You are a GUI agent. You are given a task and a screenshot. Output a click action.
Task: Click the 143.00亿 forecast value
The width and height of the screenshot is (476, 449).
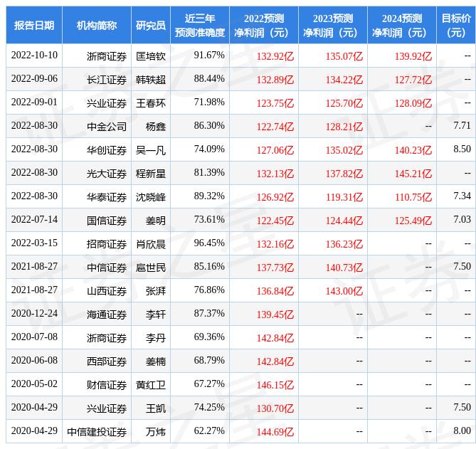click(x=344, y=291)
